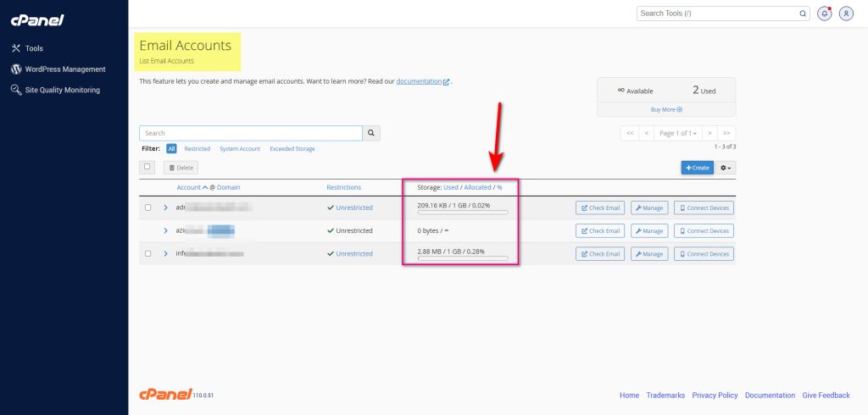Click Unrestricted text for azi account

click(x=354, y=230)
